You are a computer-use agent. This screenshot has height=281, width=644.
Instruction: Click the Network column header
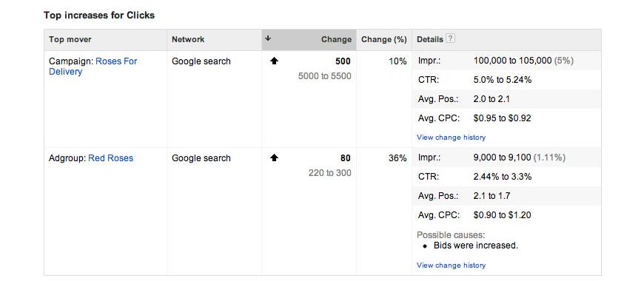(x=188, y=40)
